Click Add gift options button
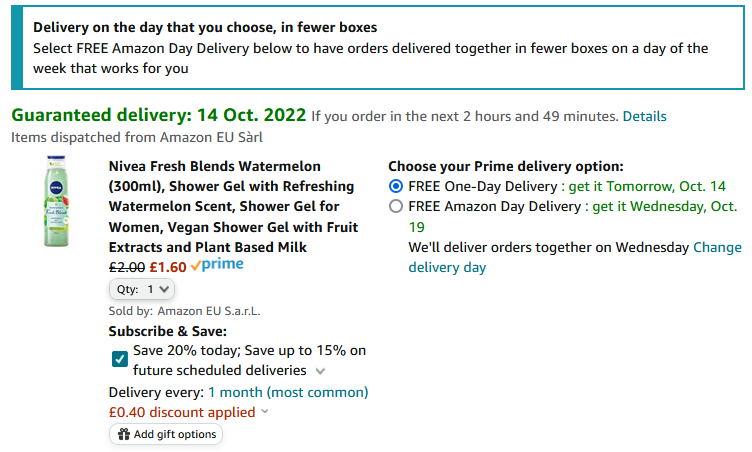The image size is (752, 452). point(166,434)
